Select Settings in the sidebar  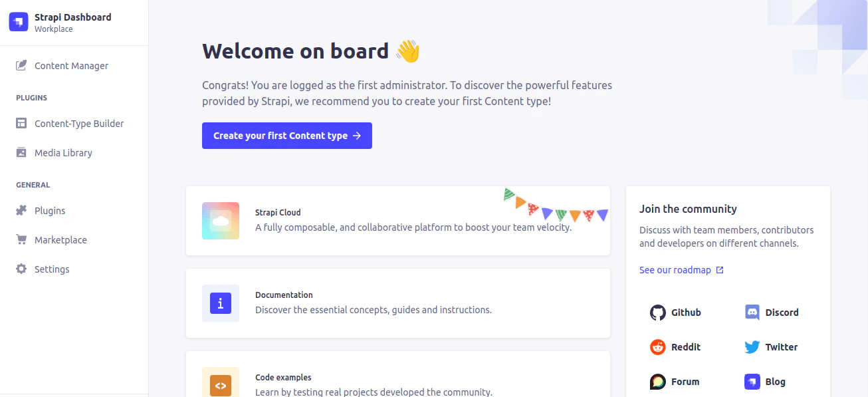click(x=51, y=269)
